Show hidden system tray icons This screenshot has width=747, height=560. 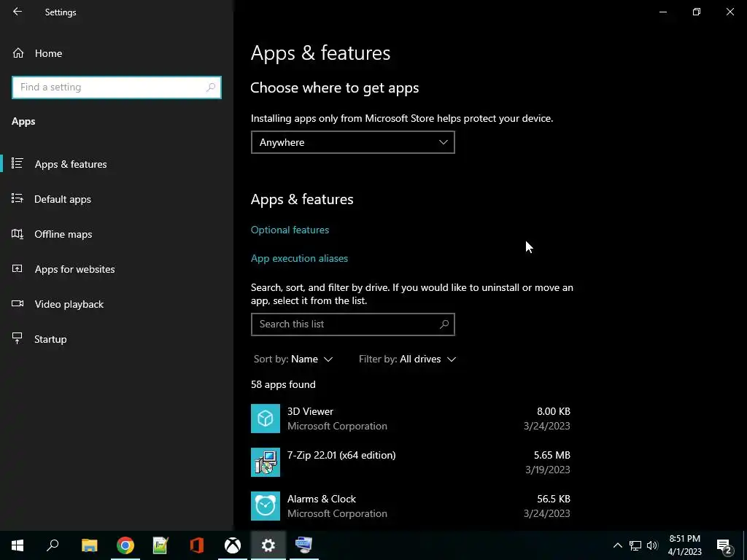click(617, 545)
